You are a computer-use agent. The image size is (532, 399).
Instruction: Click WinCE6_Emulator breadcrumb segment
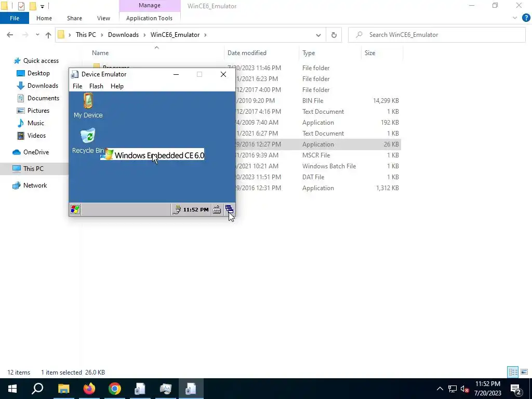pyautogui.click(x=175, y=35)
